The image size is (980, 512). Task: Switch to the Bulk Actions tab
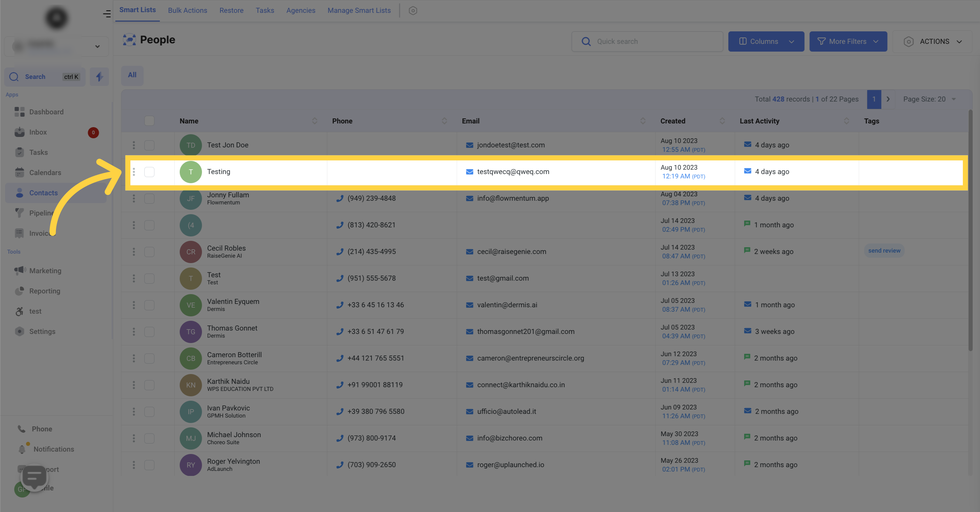[x=188, y=10]
